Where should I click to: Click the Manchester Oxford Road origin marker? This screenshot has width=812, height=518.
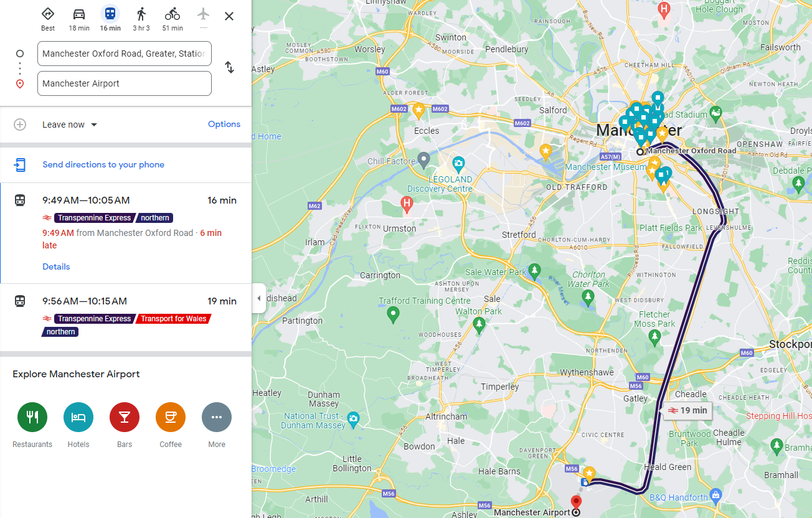pyautogui.click(x=640, y=151)
